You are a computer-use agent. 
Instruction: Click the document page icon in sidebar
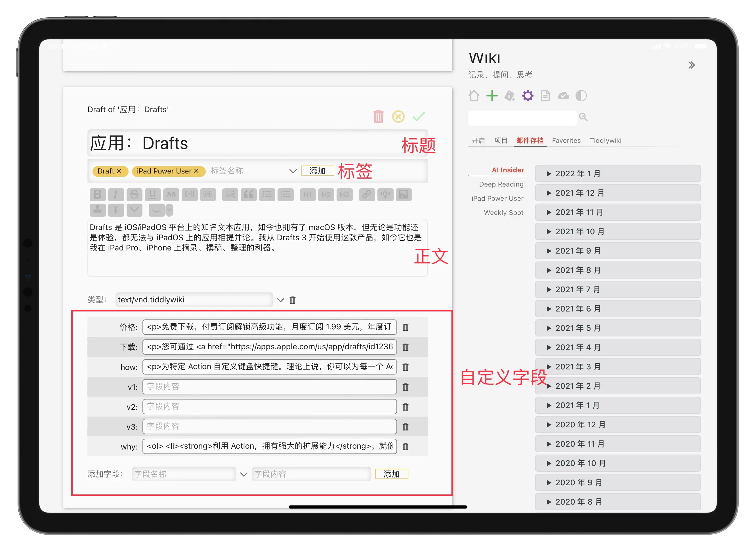[x=545, y=96]
